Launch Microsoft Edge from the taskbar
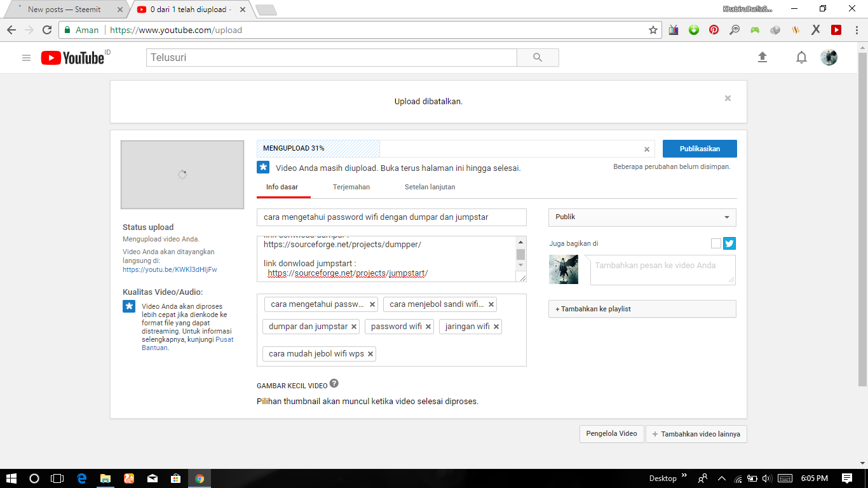Viewport: 868px width, 488px height. [81, 478]
